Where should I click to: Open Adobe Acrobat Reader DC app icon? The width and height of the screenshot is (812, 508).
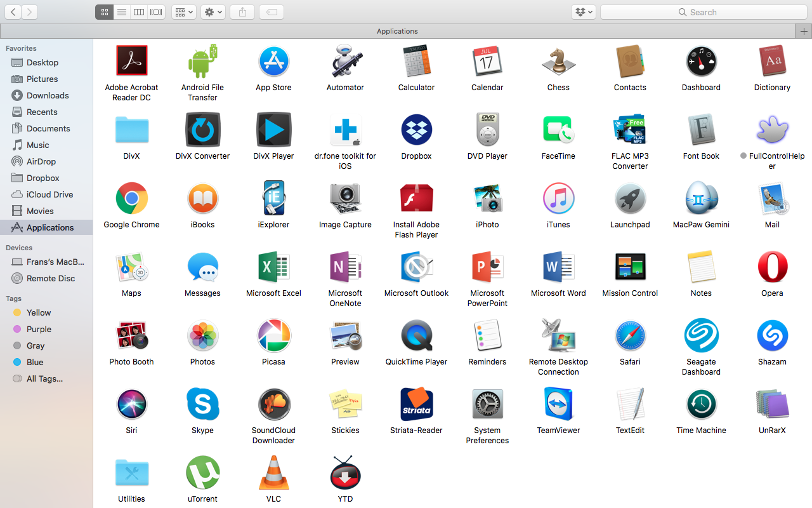(x=131, y=61)
